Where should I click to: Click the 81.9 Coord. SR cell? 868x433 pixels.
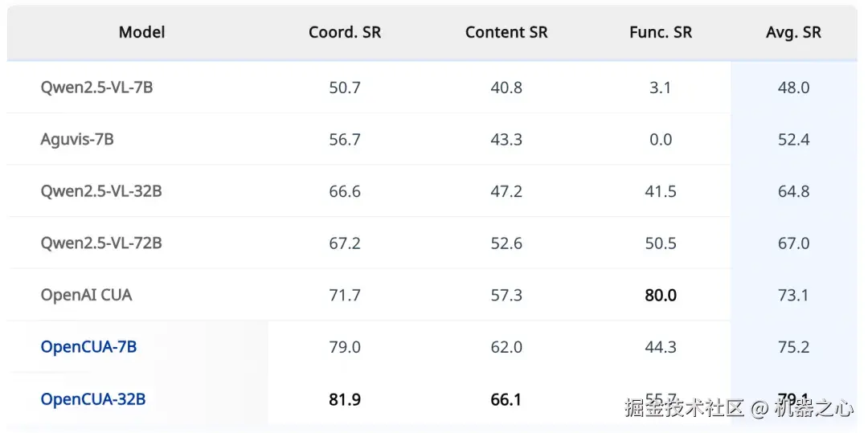click(x=345, y=399)
